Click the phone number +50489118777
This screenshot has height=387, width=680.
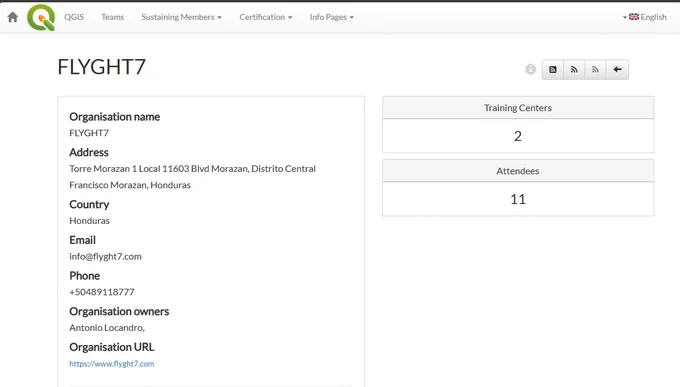102,292
